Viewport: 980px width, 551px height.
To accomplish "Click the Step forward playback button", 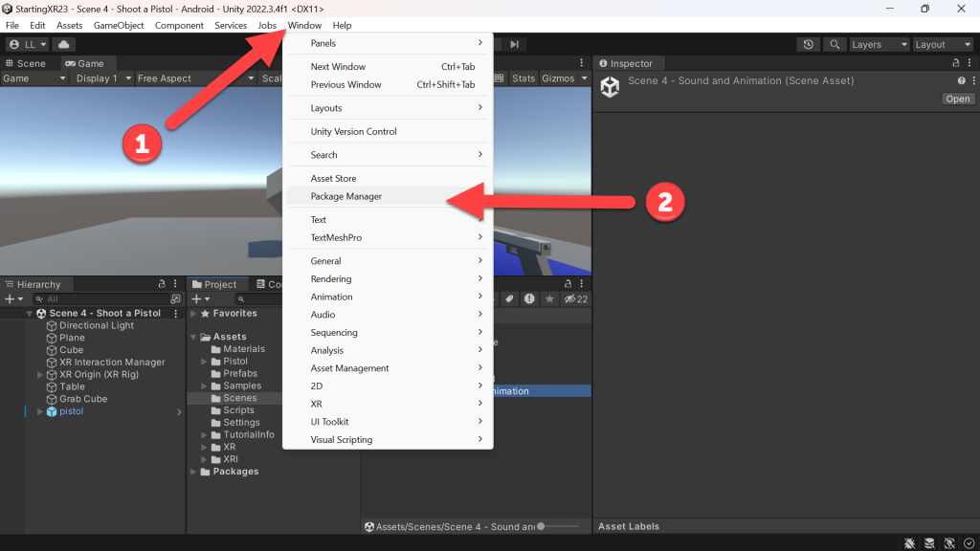I will [514, 44].
